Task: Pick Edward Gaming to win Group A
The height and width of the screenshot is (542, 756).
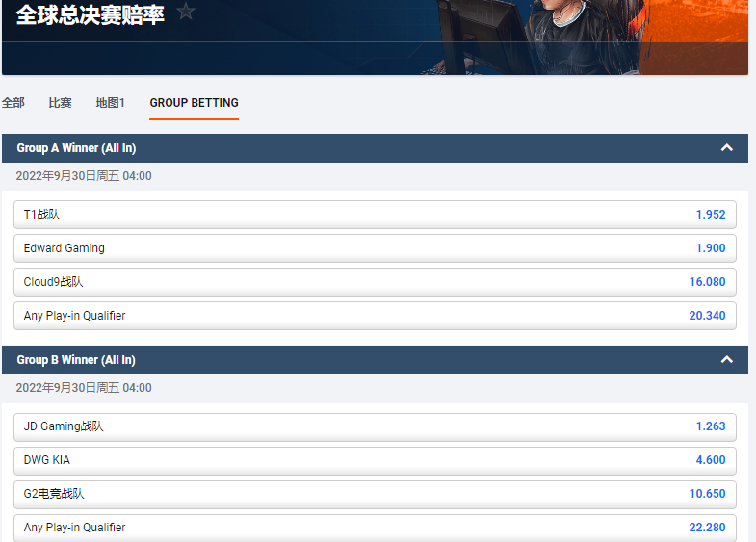Action: pyautogui.click(x=375, y=248)
